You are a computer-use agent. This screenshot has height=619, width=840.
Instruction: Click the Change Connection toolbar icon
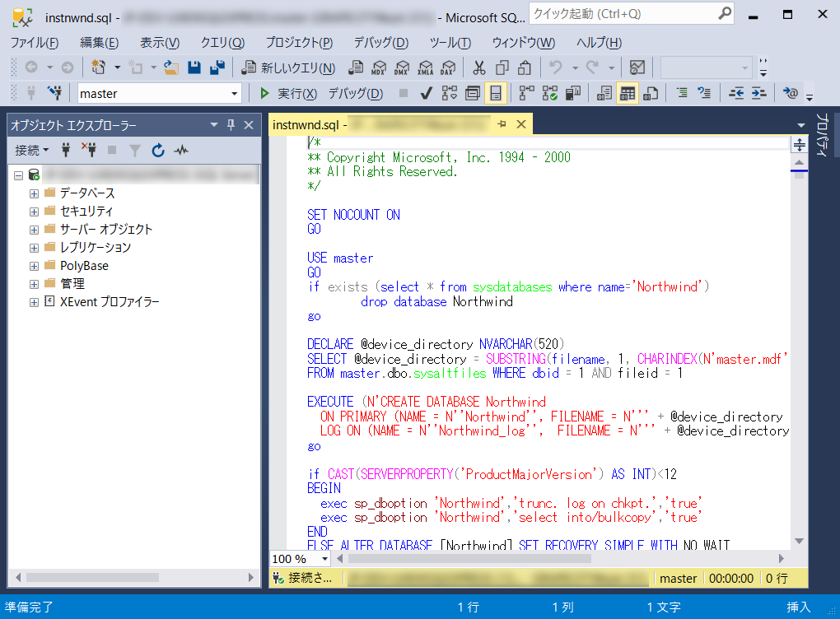[54, 94]
